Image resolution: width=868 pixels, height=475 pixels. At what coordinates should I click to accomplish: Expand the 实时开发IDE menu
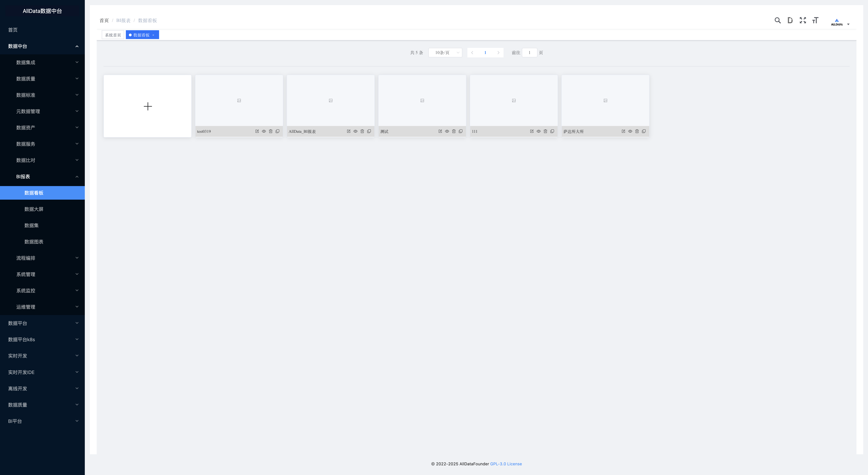(x=42, y=372)
